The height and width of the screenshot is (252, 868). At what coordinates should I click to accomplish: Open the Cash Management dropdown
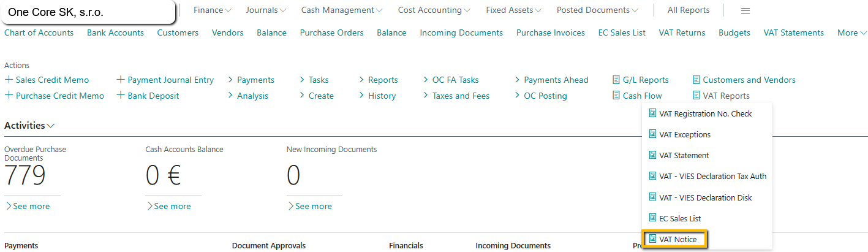[341, 10]
